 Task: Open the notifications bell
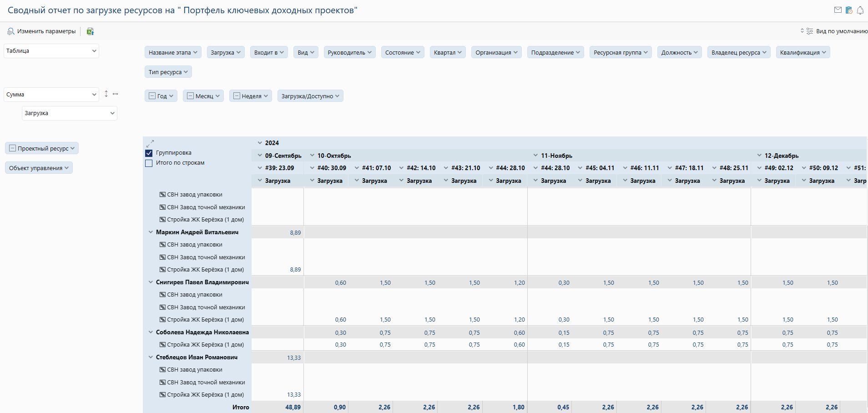(860, 10)
